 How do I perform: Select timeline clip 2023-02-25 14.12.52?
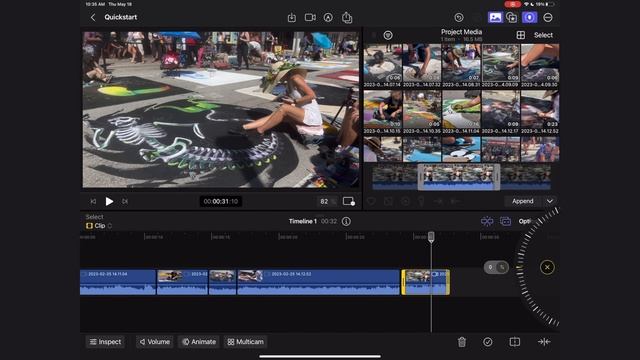coord(318,282)
